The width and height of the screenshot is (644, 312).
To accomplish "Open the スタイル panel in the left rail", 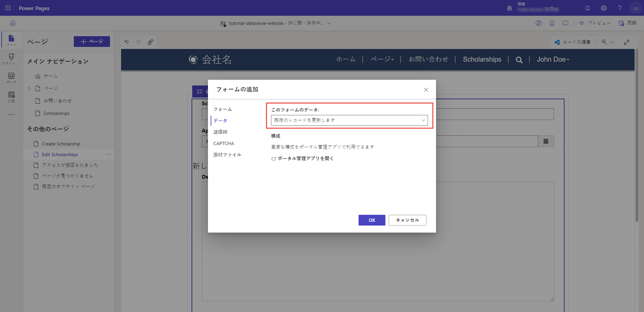I will click(11, 59).
